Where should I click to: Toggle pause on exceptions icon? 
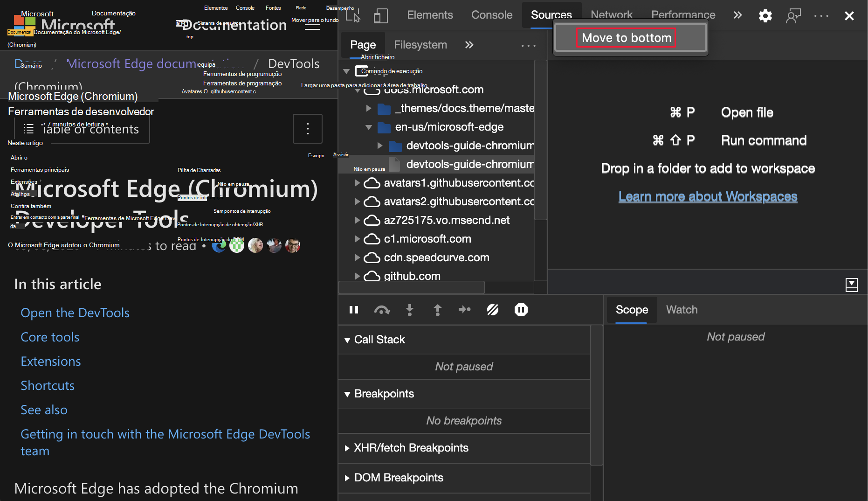pyautogui.click(x=521, y=310)
